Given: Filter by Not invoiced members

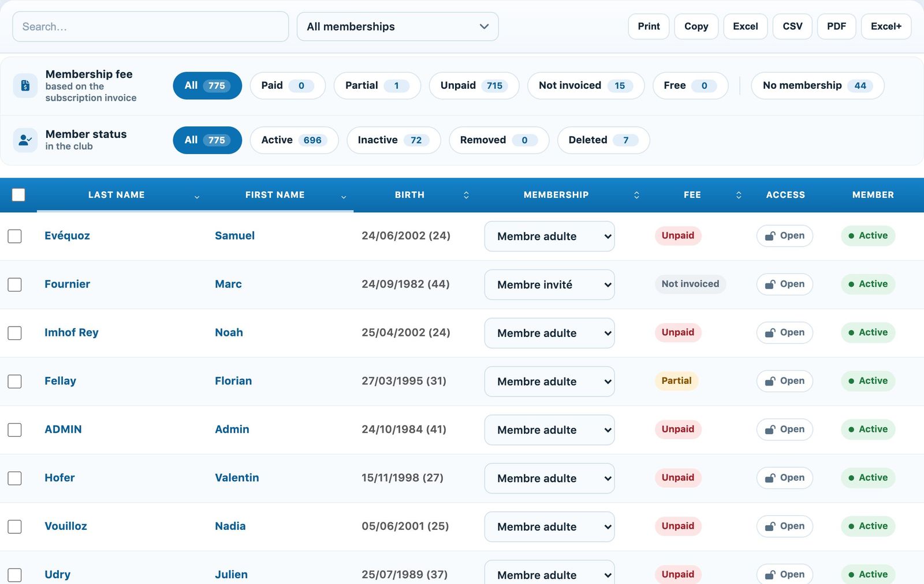Looking at the screenshot, I should 586,85.
